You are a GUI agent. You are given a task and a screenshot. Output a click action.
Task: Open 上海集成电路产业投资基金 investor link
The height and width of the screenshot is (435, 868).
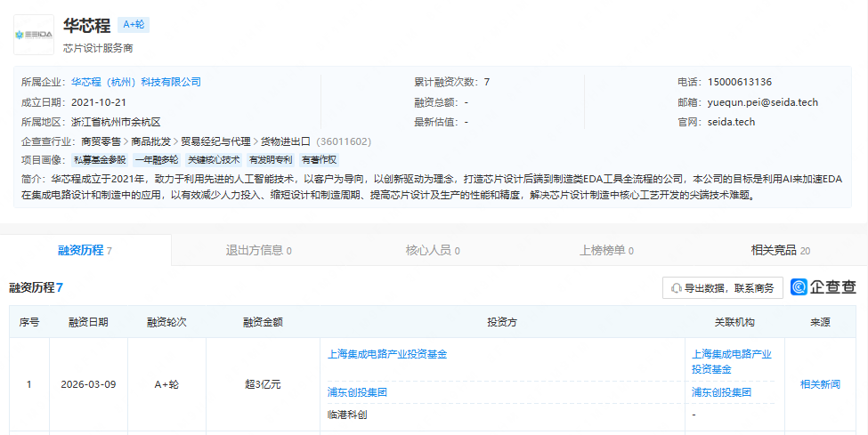click(x=387, y=354)
